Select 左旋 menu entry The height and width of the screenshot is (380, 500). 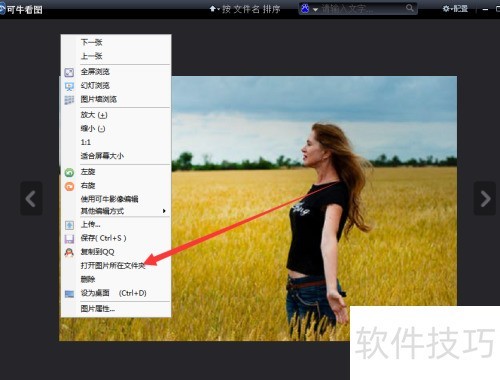(x=116, y=172)
